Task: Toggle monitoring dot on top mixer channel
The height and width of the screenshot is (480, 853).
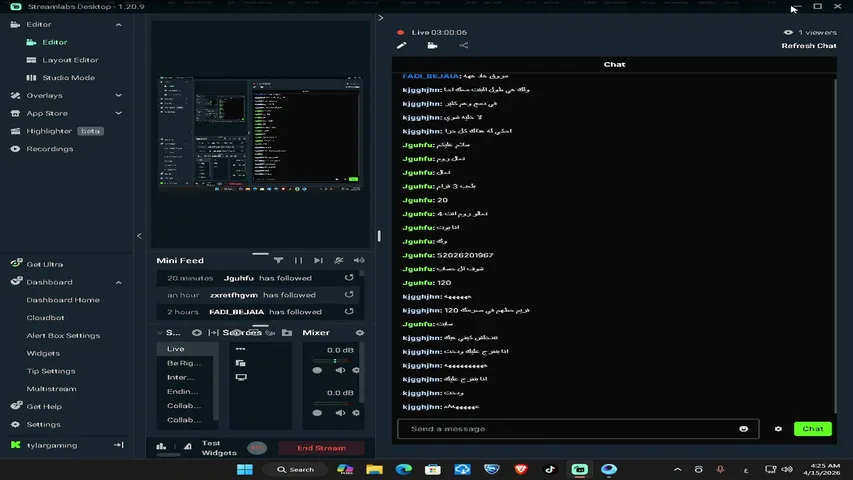Action: 317,370
